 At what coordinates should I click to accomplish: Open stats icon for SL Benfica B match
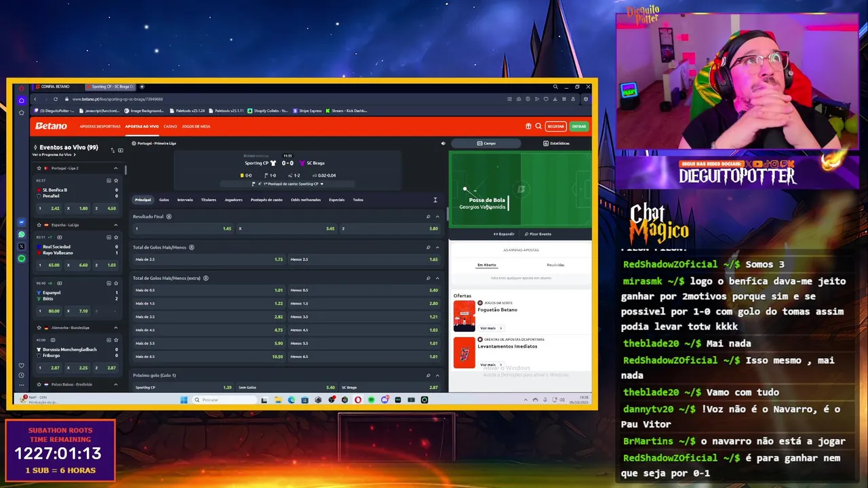[x=108, y=180]
